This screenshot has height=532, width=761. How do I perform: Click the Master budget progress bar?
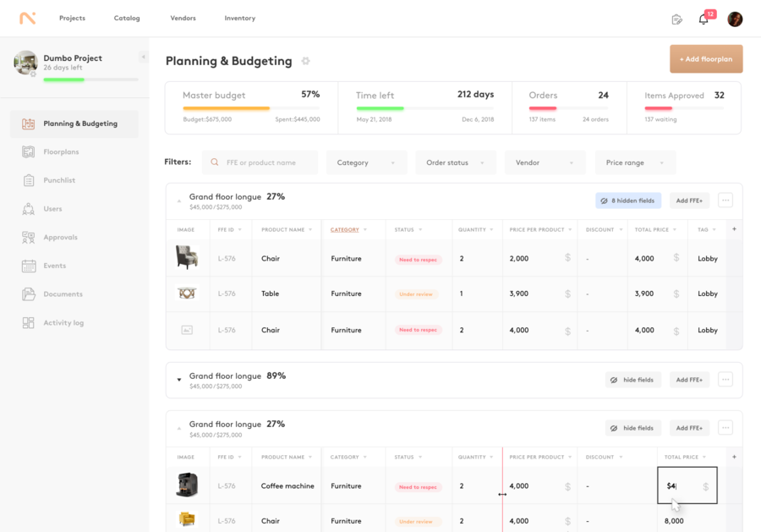(252, 109)
